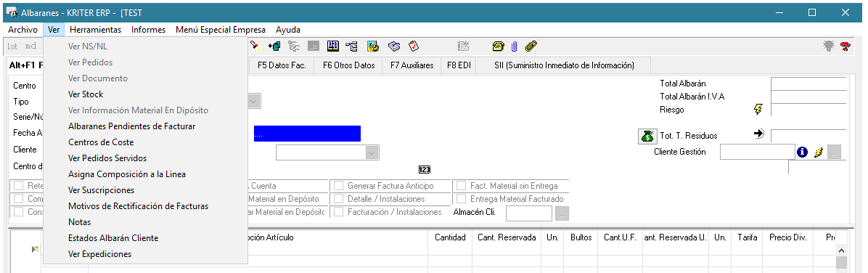
Task: Click the greyed-out hierarchy tree toolbar icon
Action: pos(294,46)
